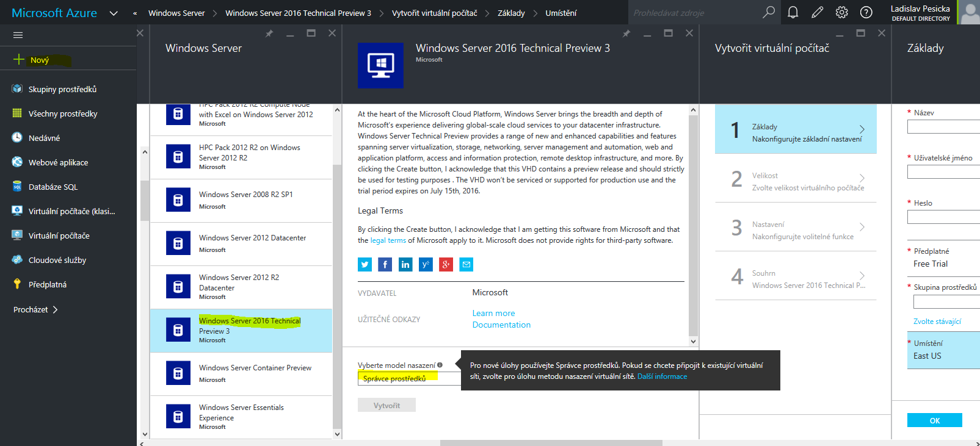Viewport: 980px width, 446px height.
Task: Open the Learn more link
Action: pyautogui.click(x=493, y=313)
